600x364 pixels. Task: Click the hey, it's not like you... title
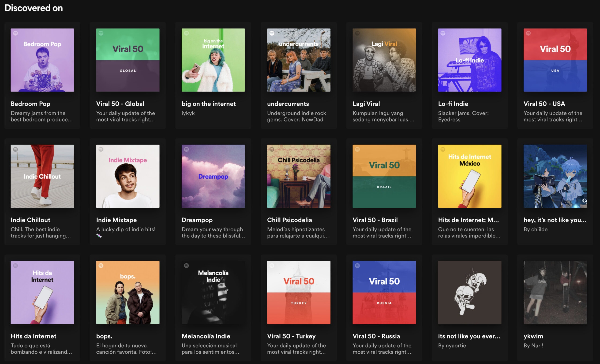pos(555,220)
